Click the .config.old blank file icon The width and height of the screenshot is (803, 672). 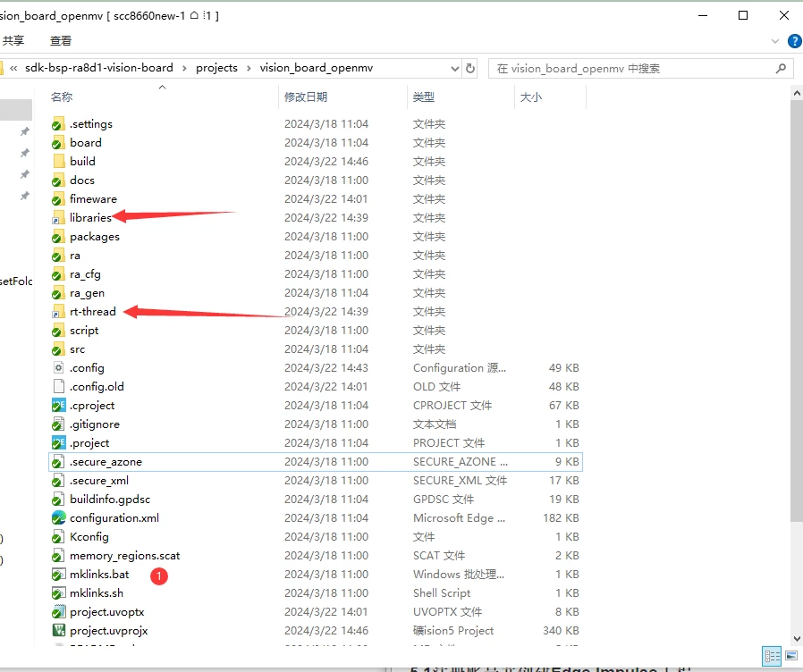pos(58,387)
